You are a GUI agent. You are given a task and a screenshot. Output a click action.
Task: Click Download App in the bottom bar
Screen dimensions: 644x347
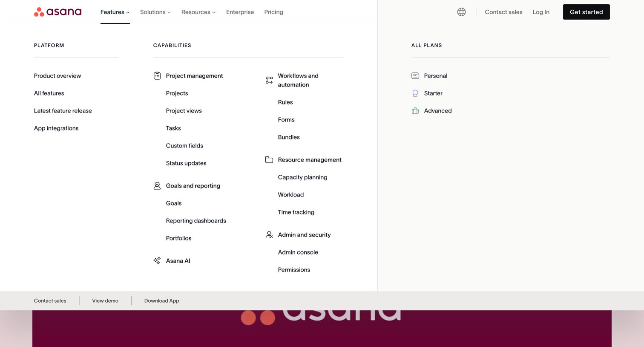pos(162,301)
